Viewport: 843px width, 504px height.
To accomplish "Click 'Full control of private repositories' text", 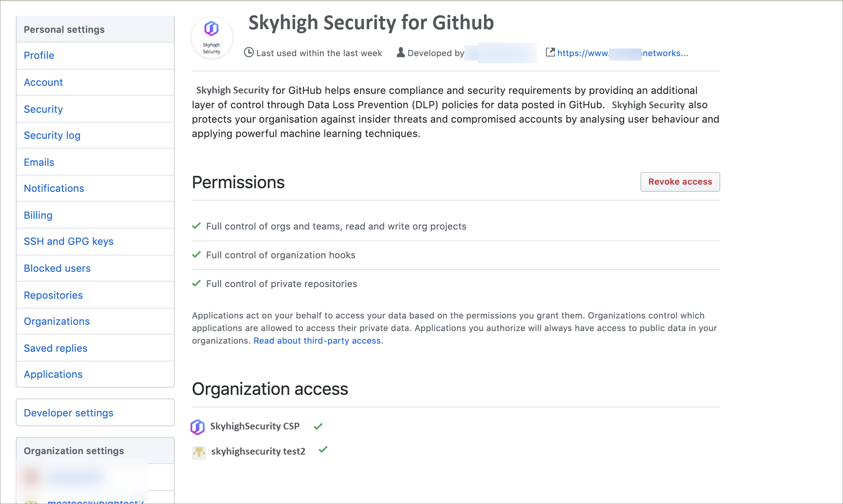I will tap(282, 284).
